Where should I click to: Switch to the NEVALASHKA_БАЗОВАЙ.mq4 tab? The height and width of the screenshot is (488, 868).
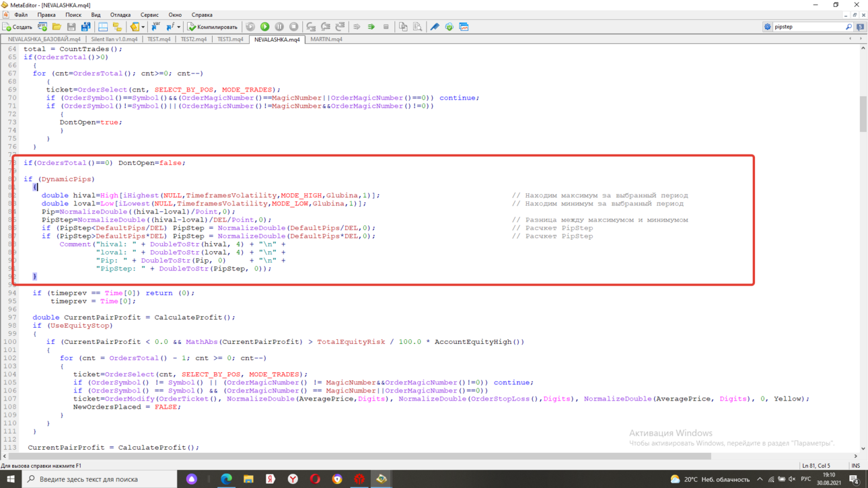pyautogui.click(x=44, y=40)
